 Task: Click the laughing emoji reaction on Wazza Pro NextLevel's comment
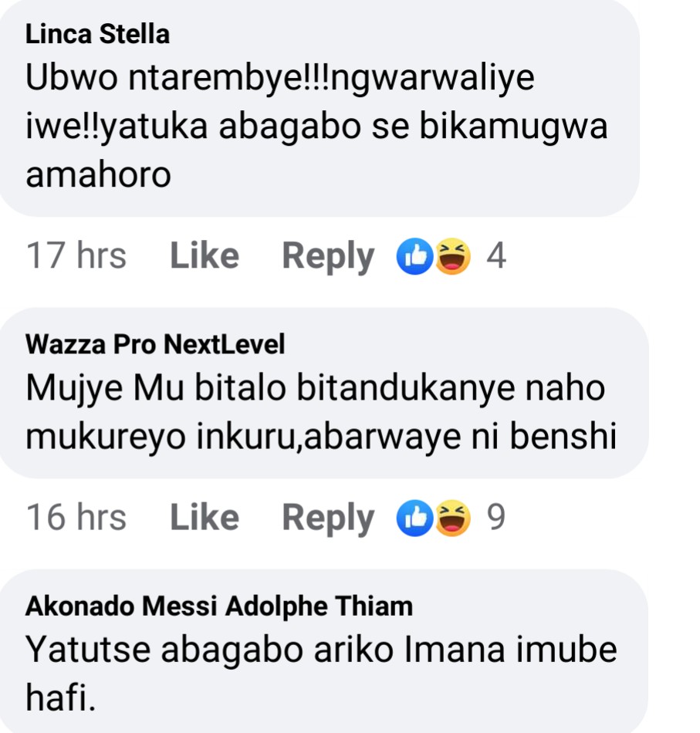(452, 519)
